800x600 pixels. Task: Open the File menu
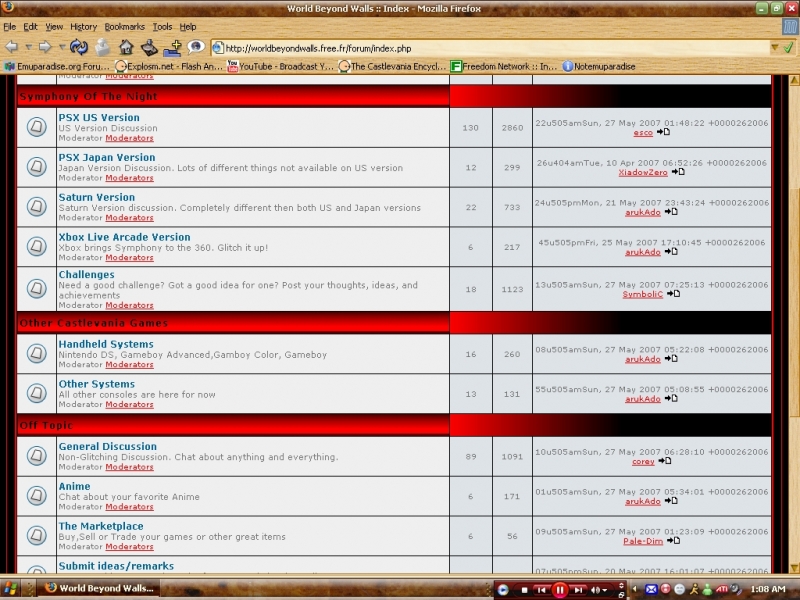click(10, 27)
